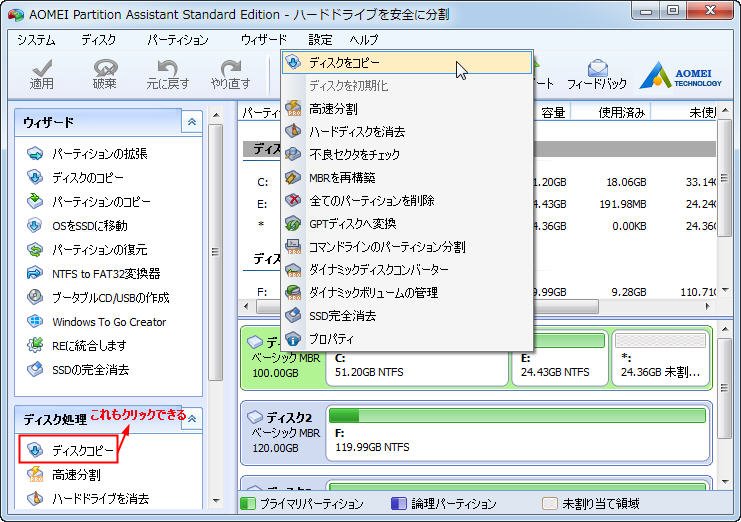Screen dimensions: 741x522
Task: Select プロパティ from dropdown menu
Action: [x=407, y=339]
